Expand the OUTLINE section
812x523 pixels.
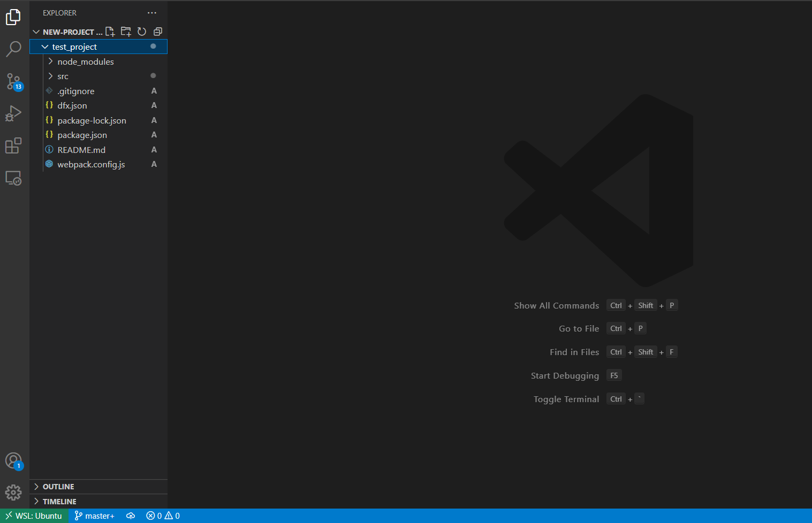pyautogui.click(x=98, y=487)
